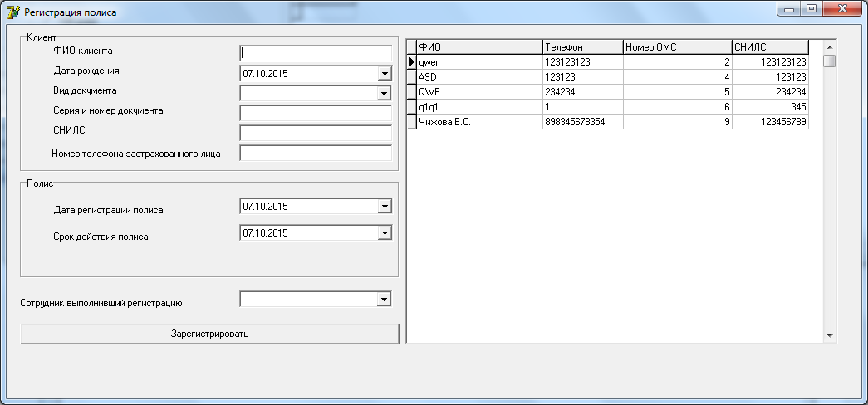
Task: Click СНИЛС cell 123456789
Action: click(770, 122)
